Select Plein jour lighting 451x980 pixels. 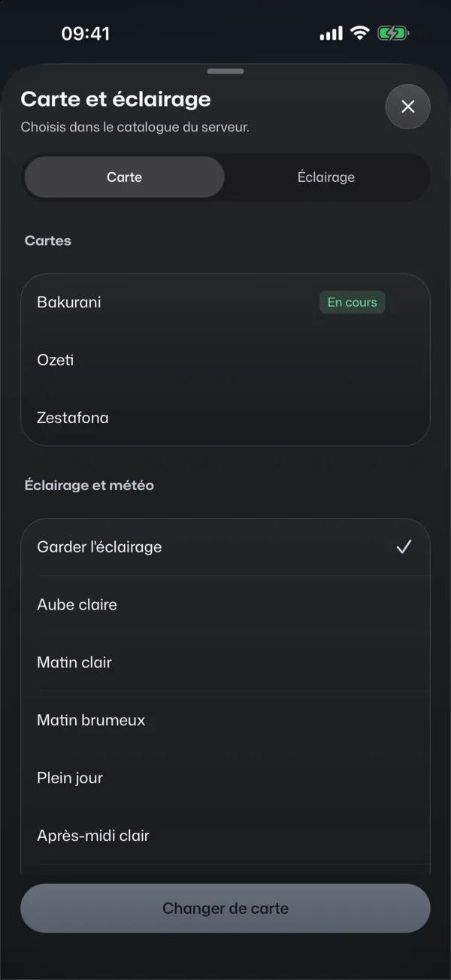tap(225, 778)
